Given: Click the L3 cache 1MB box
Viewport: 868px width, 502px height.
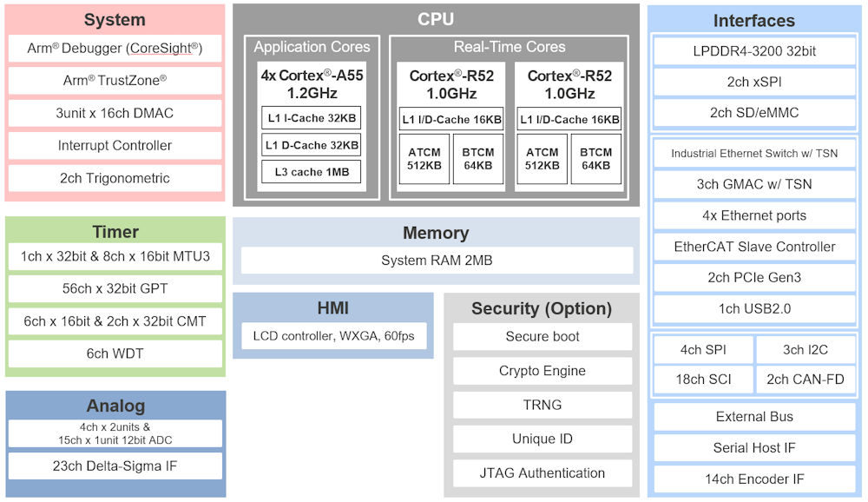Looking at the screenshot, I should point(312,172).
